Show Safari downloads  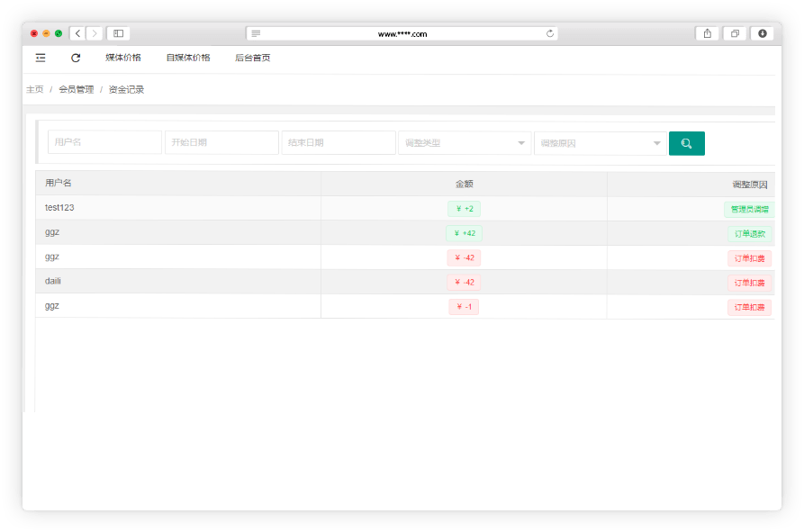(763, 33)
